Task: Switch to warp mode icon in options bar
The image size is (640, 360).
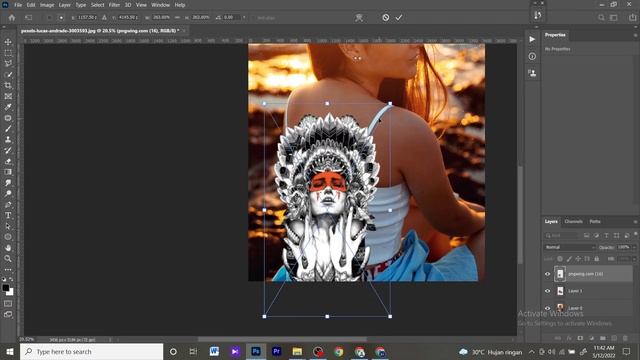Action: point(359,18)
